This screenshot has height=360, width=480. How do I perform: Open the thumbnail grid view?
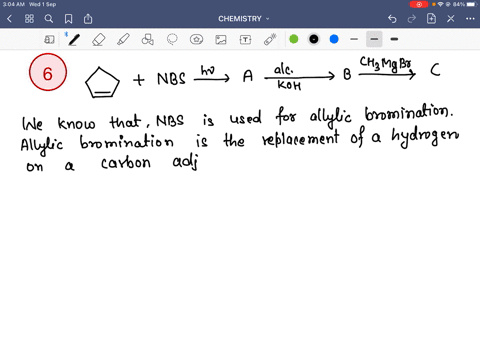click(29, 19)
